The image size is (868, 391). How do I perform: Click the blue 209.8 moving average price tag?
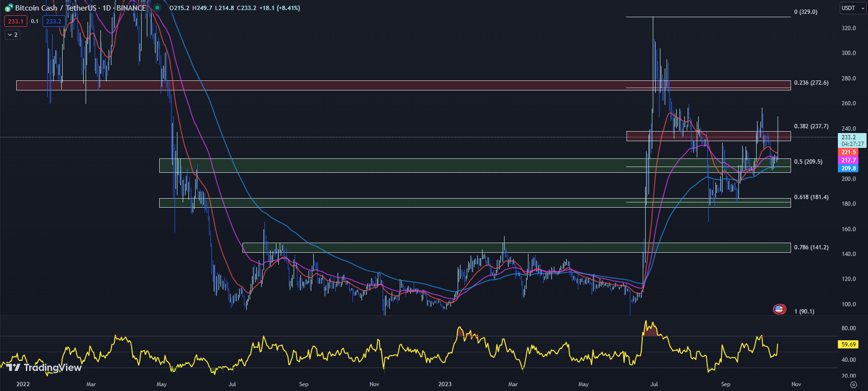pos(848,168)
